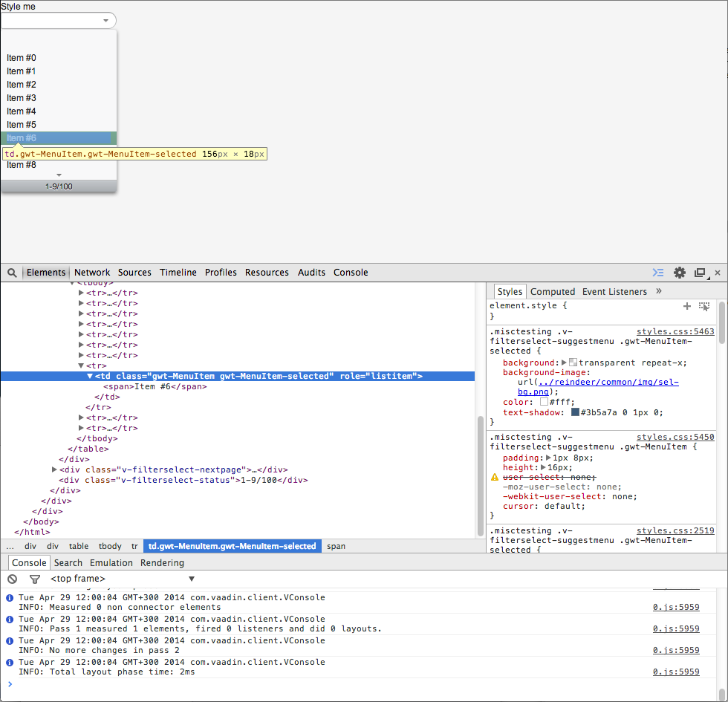The height and width of the screenshot is (702, 728).
Task: Open the top frame context dropdown
Action: pos(191,579)
